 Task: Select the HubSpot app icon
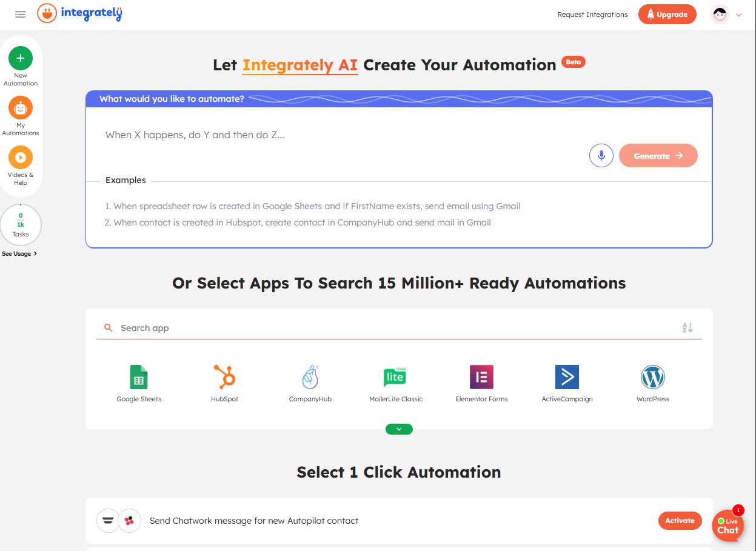coord(224,376)
